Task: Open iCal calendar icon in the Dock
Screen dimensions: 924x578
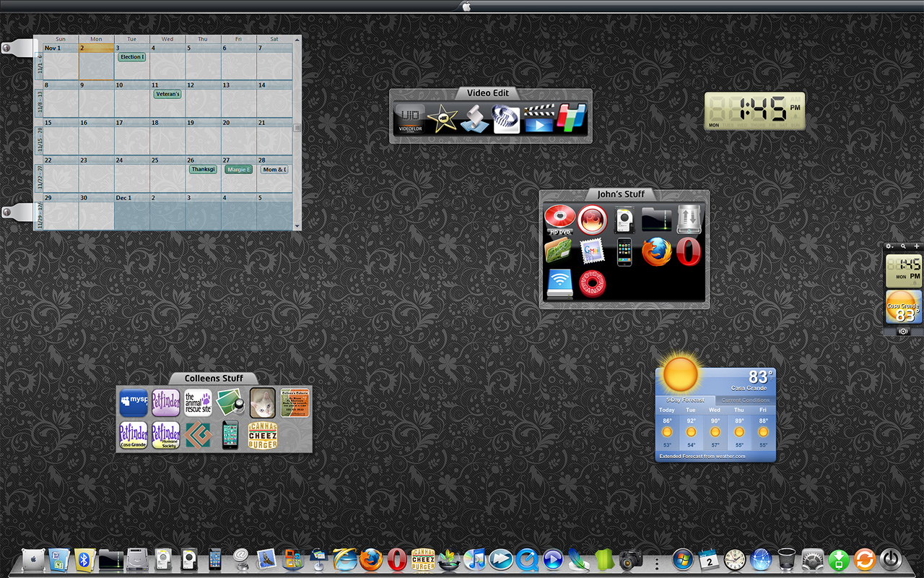Action: click(x=709, y=560)
